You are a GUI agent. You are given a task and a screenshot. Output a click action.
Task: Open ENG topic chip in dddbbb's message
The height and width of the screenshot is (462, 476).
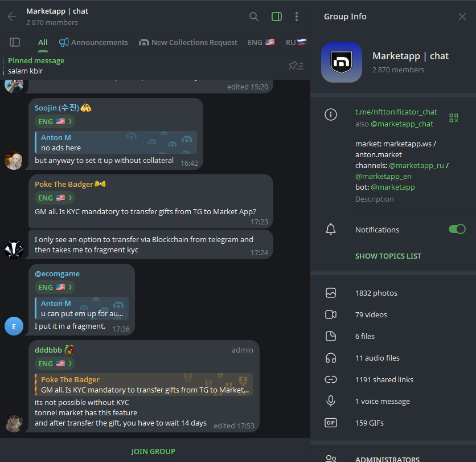(55, 363)
